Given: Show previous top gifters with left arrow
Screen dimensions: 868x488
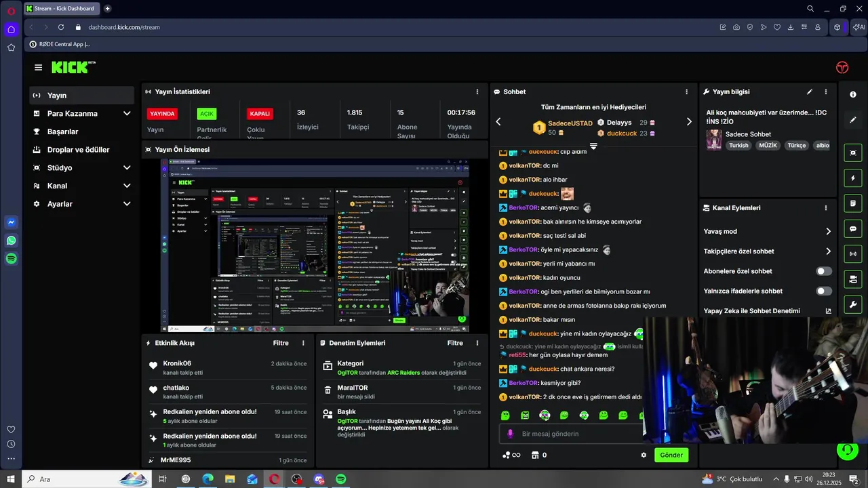Looking at the screenshot, I should click(x=498, y=121).
